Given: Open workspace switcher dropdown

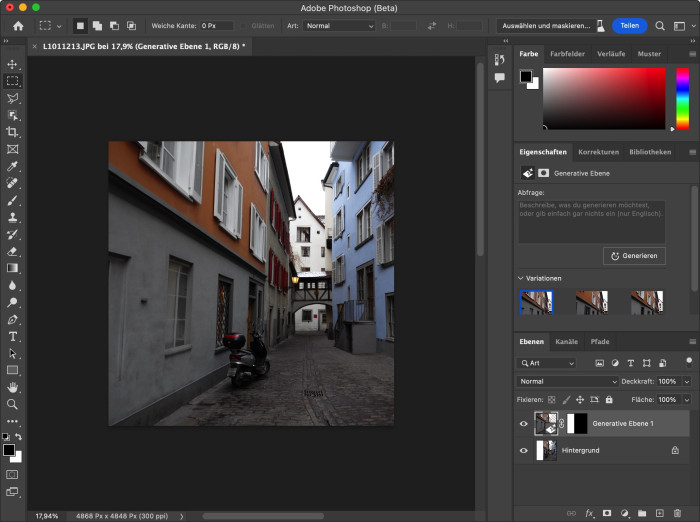Looking at the screenshot, I should point(683,26).
